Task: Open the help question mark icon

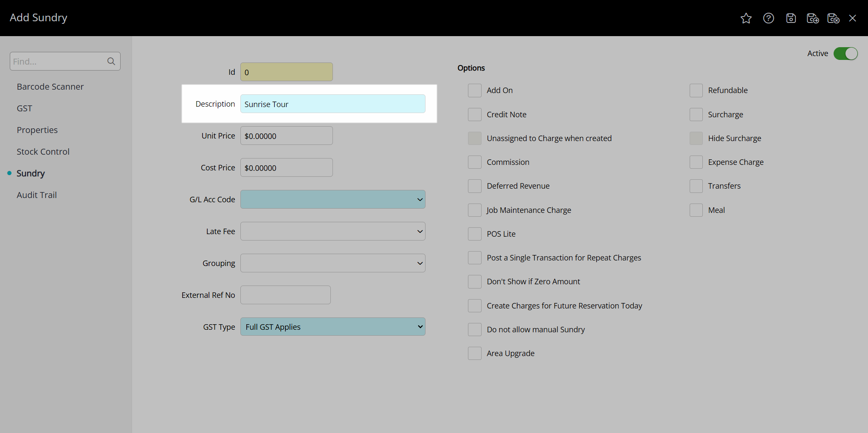Action: [x=769, y=18]
